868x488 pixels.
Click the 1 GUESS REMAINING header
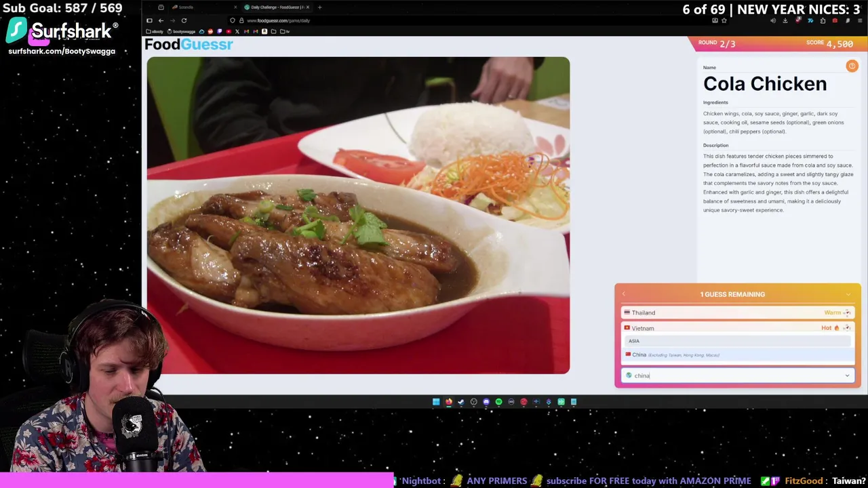pos(732,294)
